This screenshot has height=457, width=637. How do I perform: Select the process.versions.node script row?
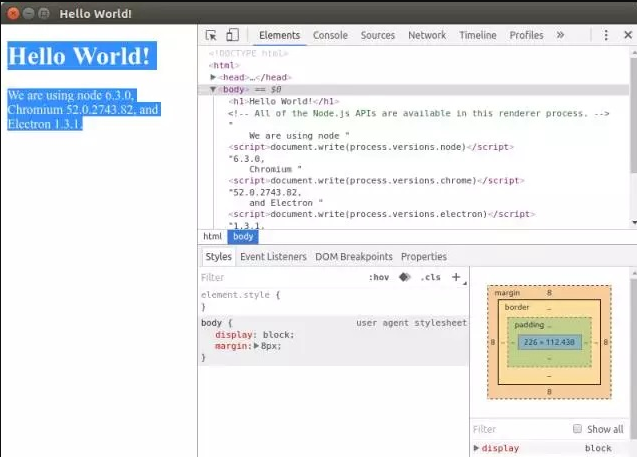point(371,147)
